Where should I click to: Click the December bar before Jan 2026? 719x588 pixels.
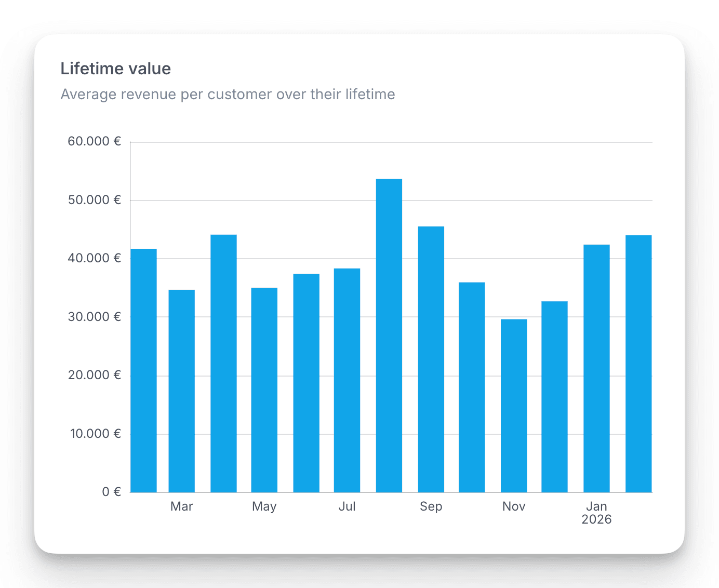click(554, 397)
